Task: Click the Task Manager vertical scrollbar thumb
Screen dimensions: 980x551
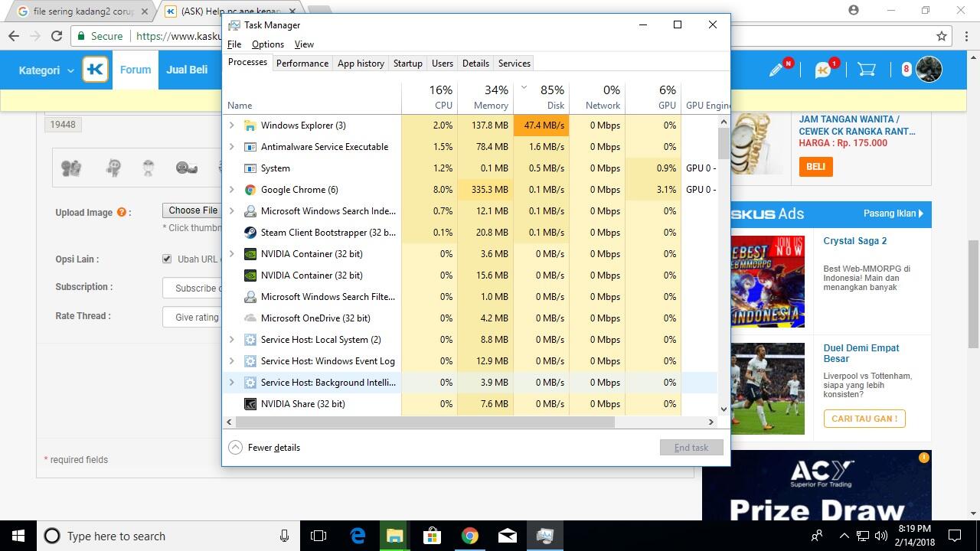Action: (x=724, y=144)
